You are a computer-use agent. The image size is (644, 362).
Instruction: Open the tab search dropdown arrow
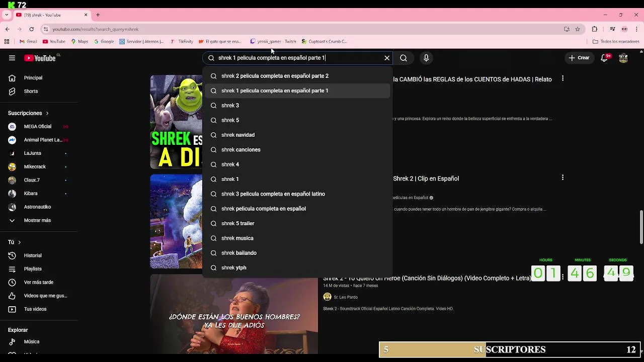(x=7, y=15)
